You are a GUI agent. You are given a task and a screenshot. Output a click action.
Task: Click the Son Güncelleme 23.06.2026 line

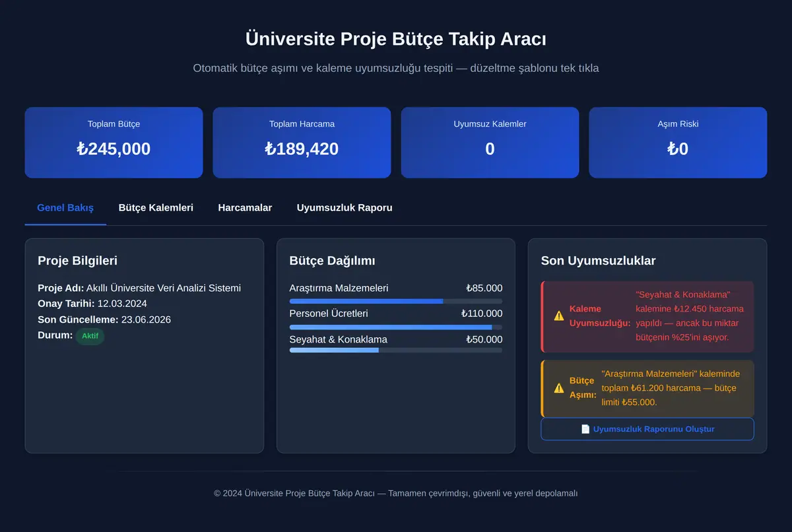104,319
